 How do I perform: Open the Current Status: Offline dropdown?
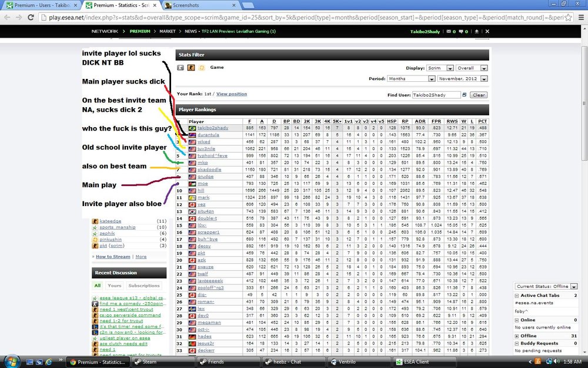coord(546,286)
